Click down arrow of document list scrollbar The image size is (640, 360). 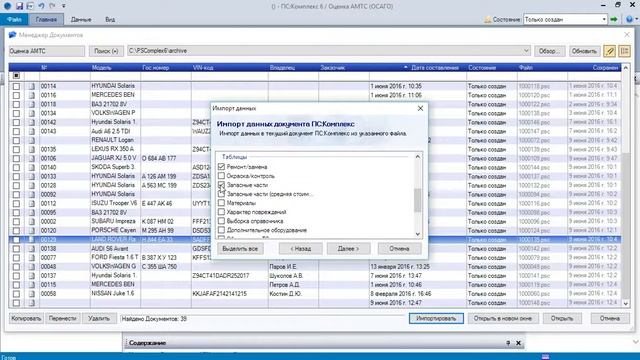[x=625, y=303]
